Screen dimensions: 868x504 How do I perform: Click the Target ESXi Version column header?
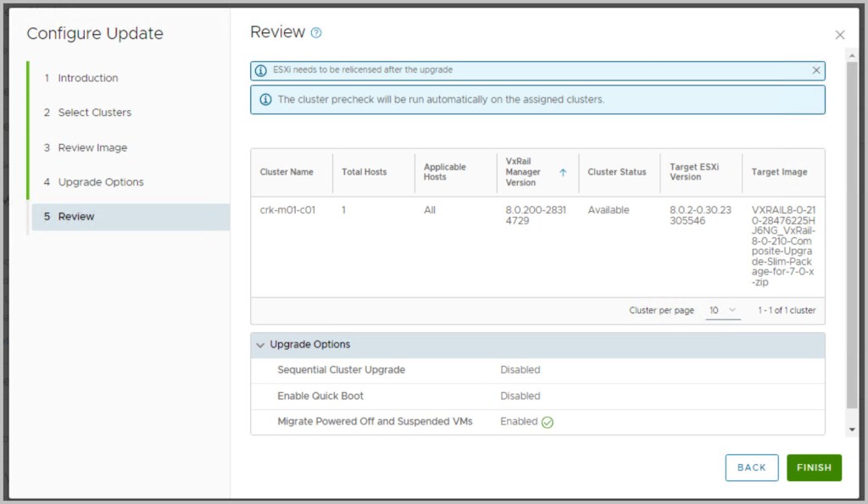(x=693, y=172)
